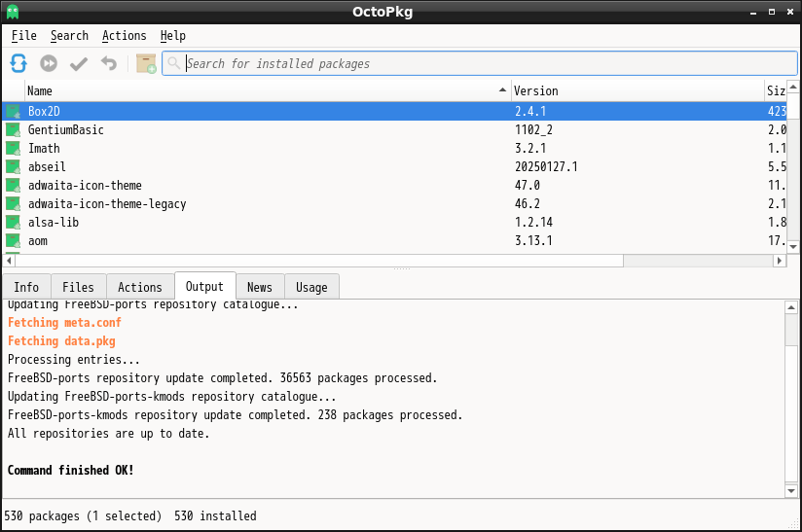
Task: Select the GentiumBasic package row
Action: click(394, 129)
